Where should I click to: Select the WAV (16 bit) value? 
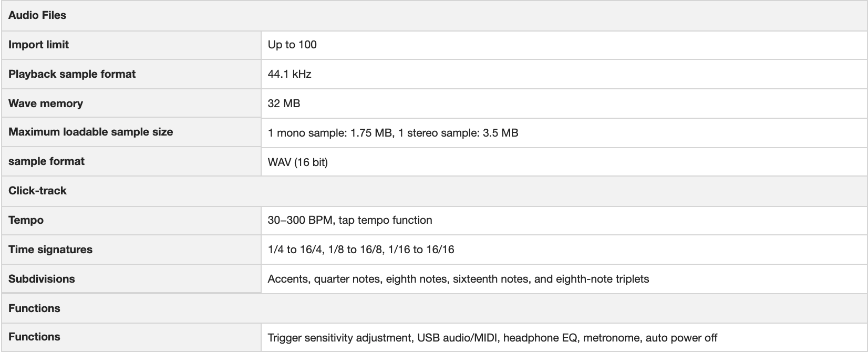[x=297, y=162]
